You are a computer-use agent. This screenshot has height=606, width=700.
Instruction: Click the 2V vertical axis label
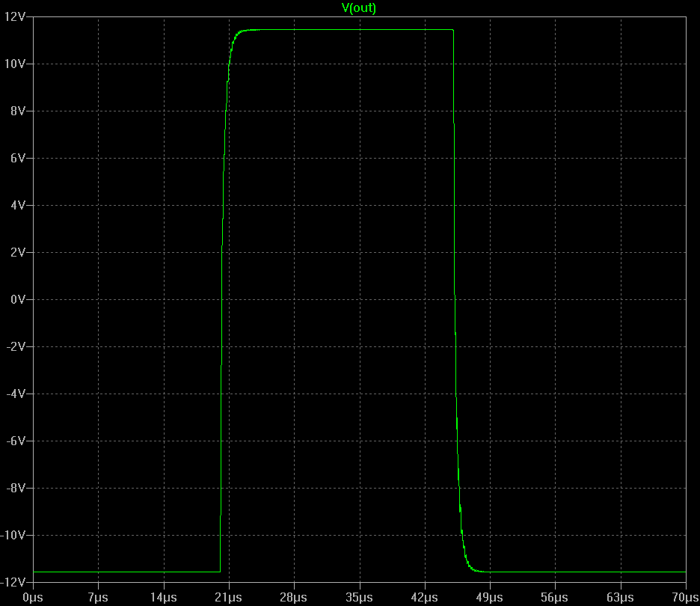click(x=18, y=252)
